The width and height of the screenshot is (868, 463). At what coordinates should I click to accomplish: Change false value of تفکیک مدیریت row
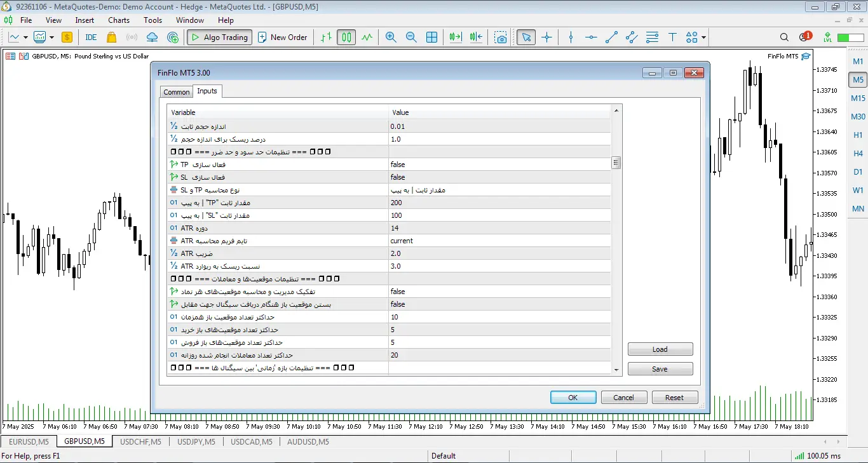(x=499, y=292)
